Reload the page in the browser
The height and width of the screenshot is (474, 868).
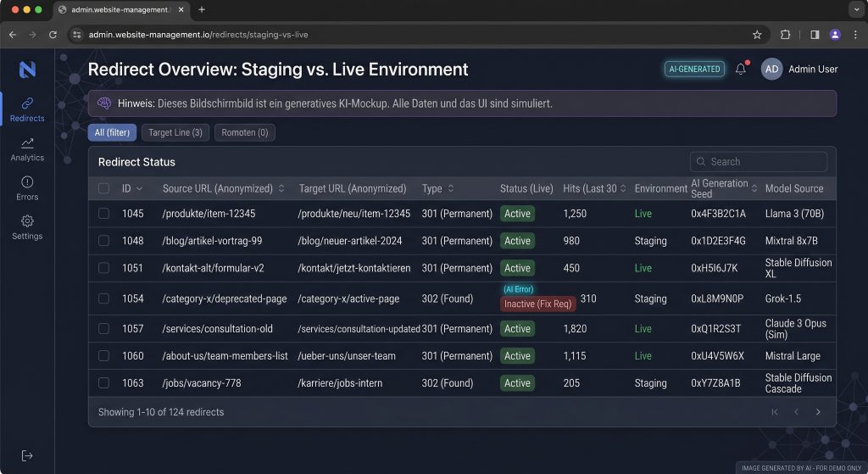[x=53, y=34]
